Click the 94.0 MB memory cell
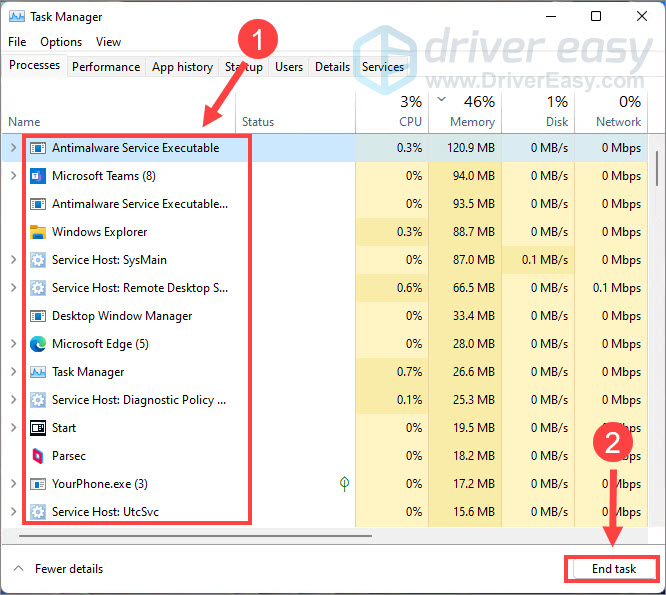This screenshot has height=595, width=666. [x=465, y=176]
